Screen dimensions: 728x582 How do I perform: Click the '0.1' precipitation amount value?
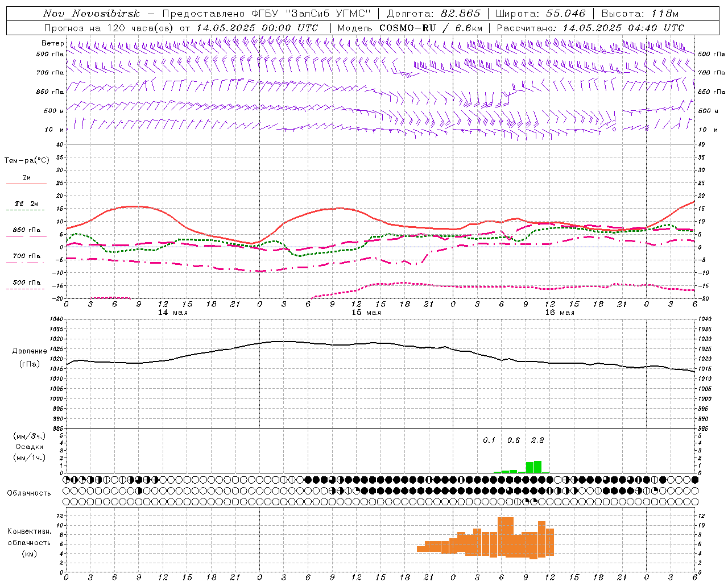[489, 440]
